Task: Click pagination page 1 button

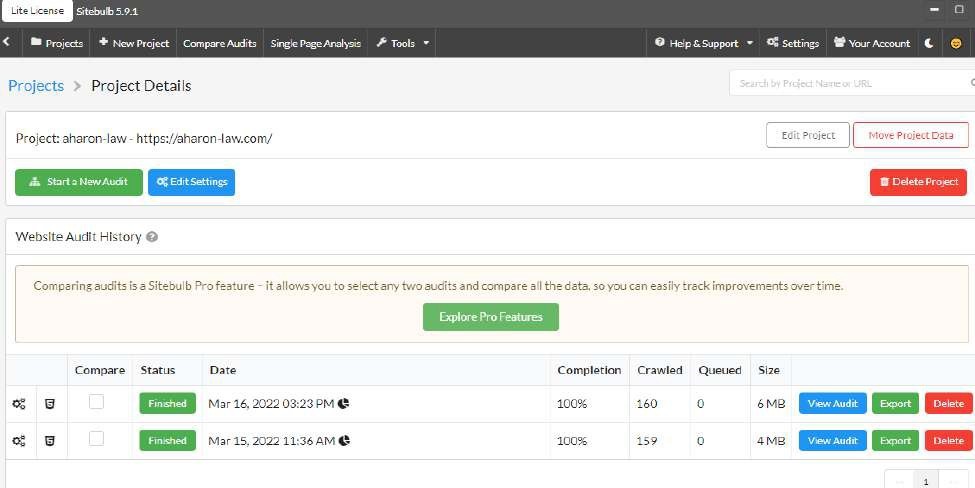Action: [926, 482]
